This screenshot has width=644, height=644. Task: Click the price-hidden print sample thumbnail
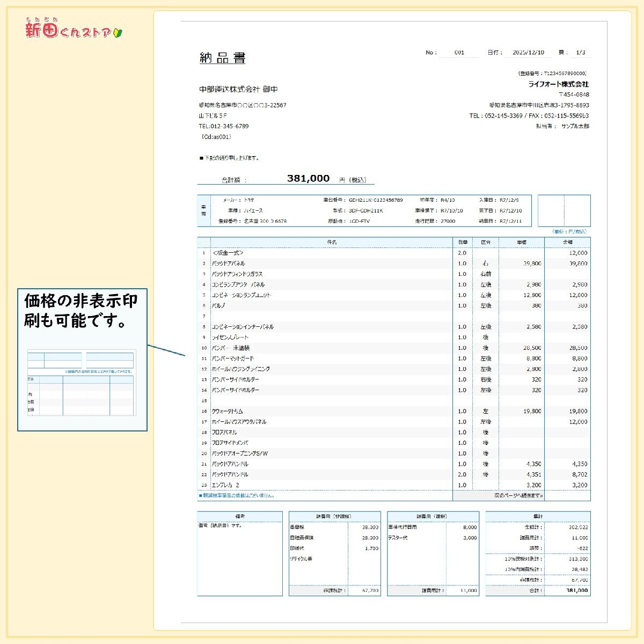click(81, 383)
